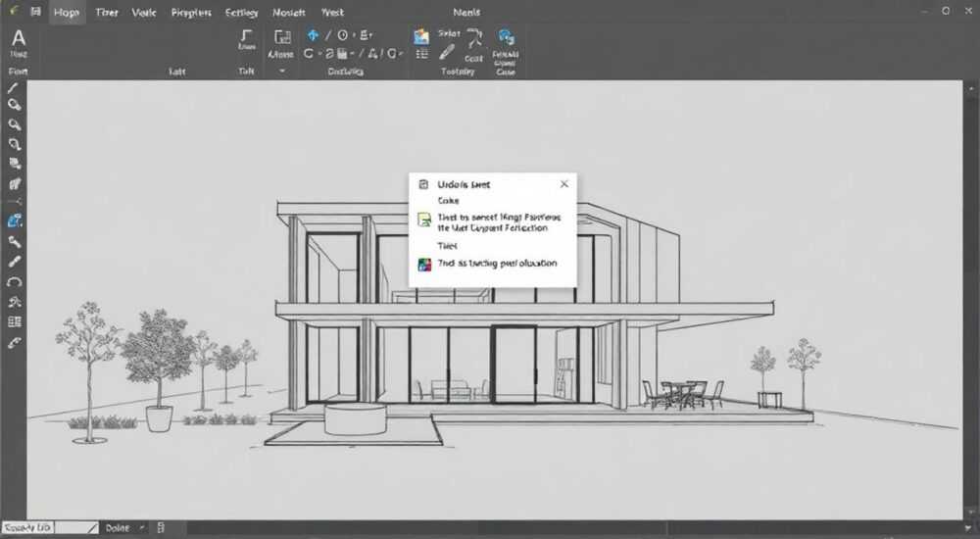The width and height of the screenshot is (980, 539).
Task: Toggle the list rows icon below image icon
Action: pyautogui.click(x=421, y=55)
